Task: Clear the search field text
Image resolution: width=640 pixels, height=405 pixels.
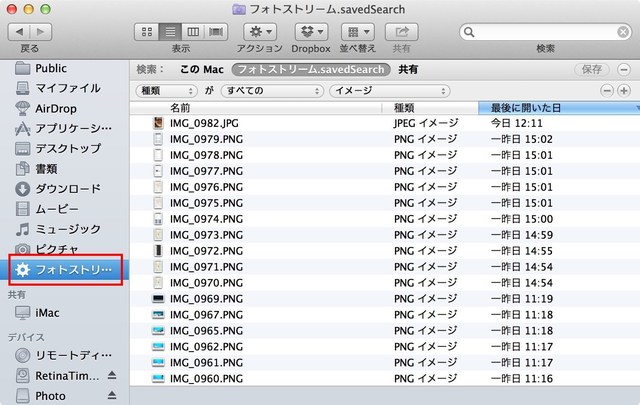Action: 624,32
